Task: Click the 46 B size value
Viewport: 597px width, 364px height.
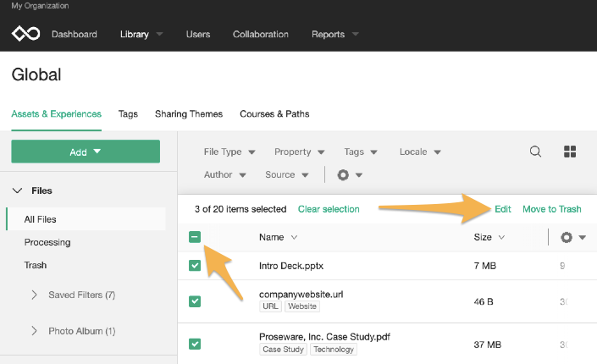Action: point(484,301)
